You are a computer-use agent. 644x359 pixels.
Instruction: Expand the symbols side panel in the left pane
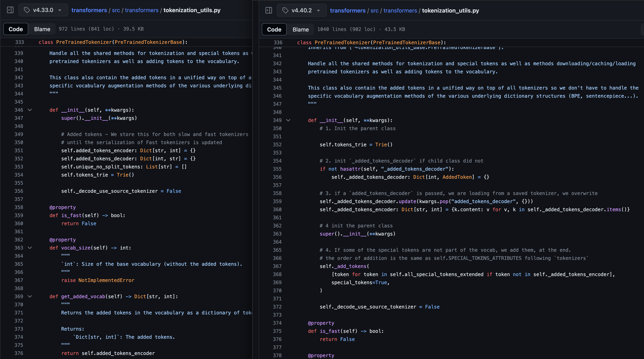click(10, 10)
